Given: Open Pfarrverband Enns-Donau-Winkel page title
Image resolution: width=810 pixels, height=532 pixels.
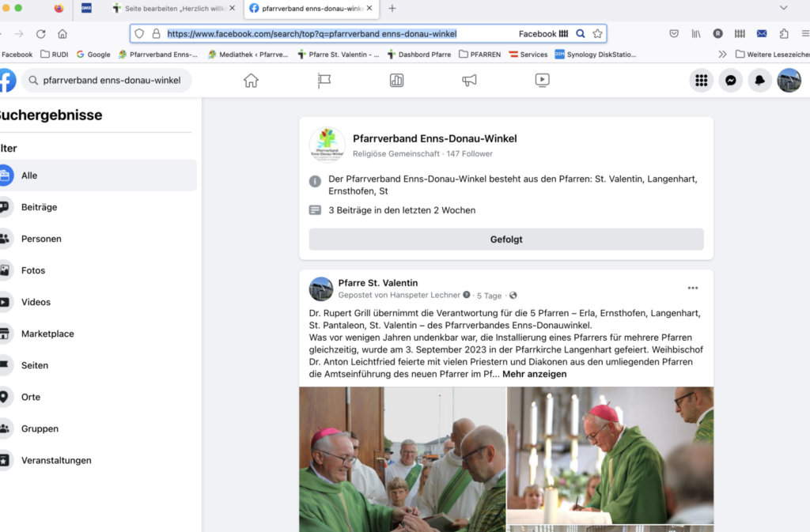Looking at the screenshot, I should pos(434,138).
